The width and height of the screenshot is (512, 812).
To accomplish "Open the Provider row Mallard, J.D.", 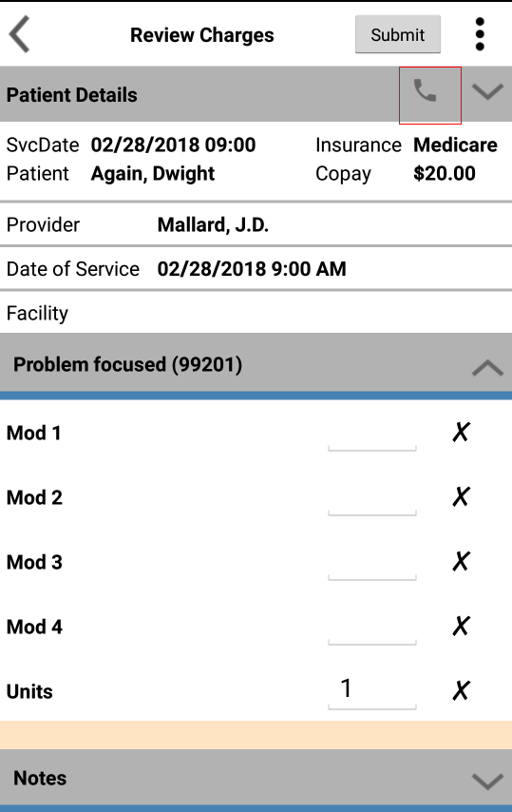I will pos(256,224).
